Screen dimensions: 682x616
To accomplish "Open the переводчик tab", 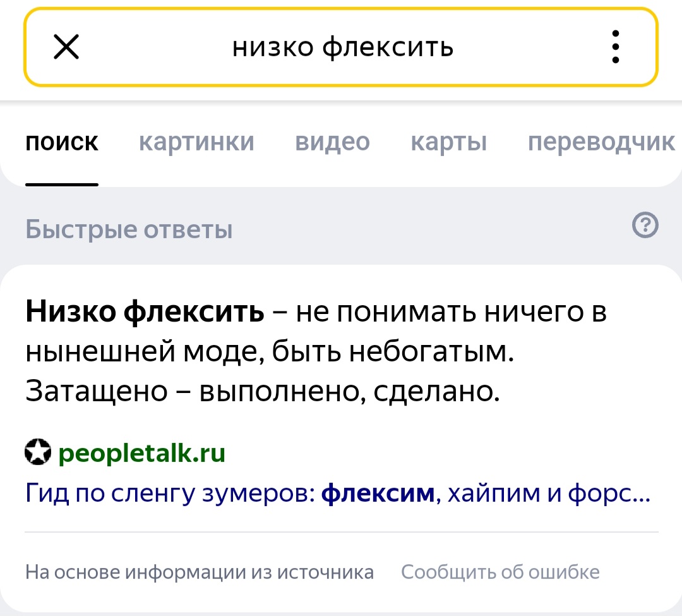I will [602, 142].
